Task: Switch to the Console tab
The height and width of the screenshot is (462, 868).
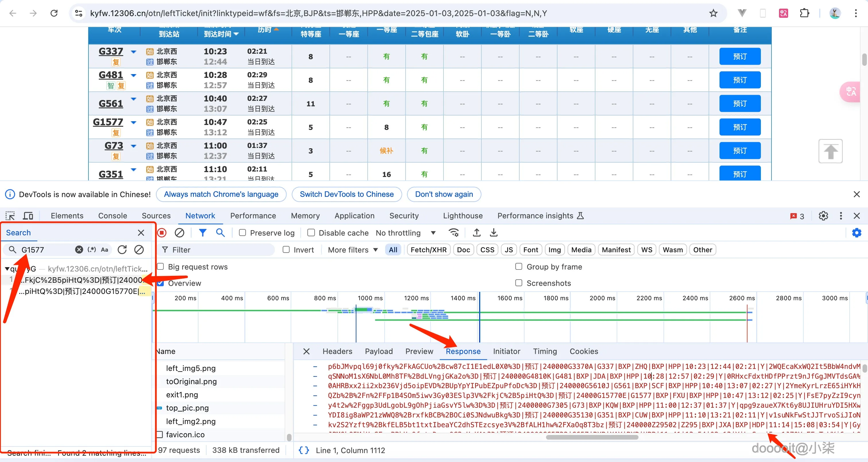Action: click(x=113, y=216)
